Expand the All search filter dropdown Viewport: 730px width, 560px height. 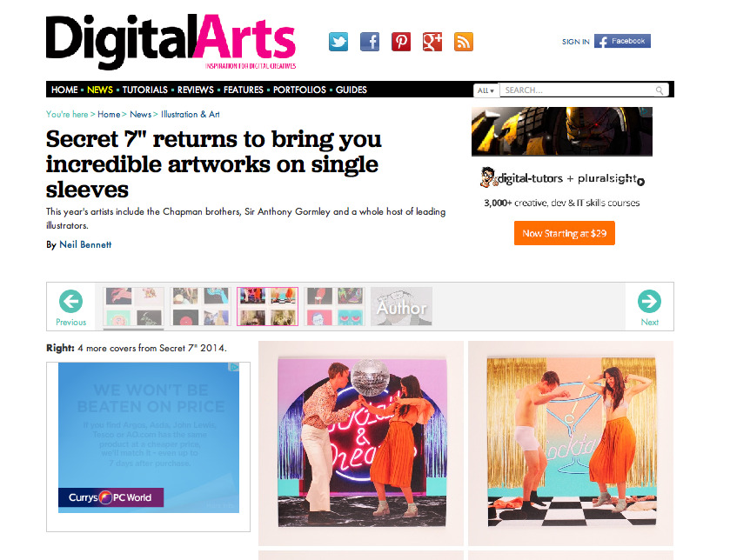coord(486,90)
